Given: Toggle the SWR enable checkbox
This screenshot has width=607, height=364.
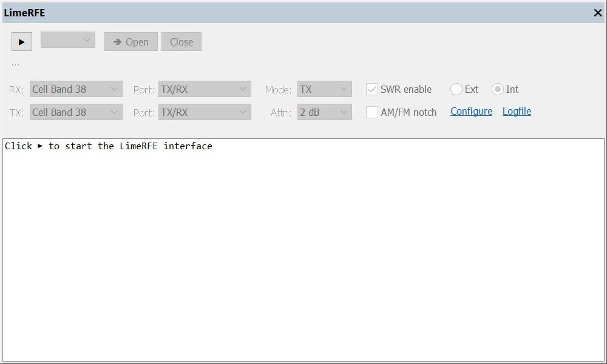Looking at the screenshot, I should [372, 89].
